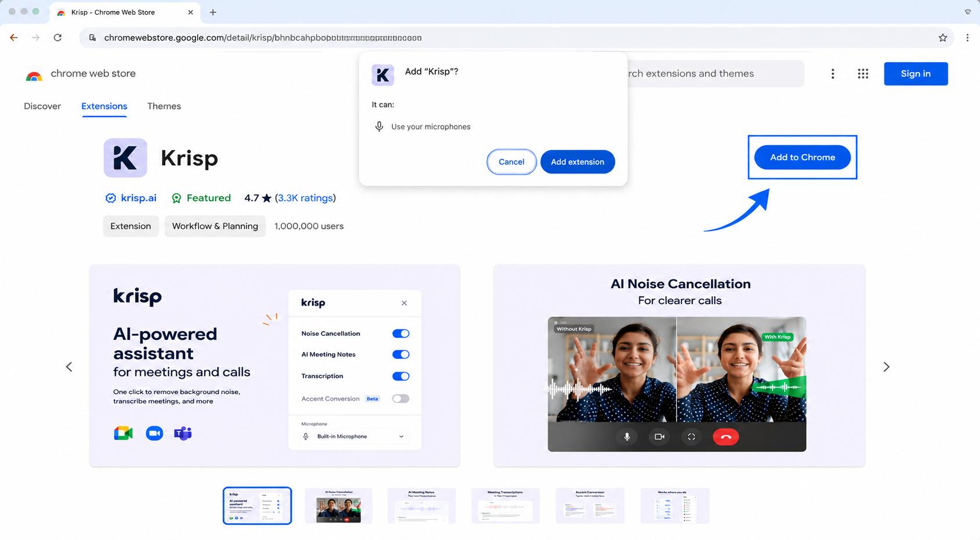Click the Google Meet icon in slide
Image resolution: width=980 pixels, height=540 pixels.
[x=123, y=433]
